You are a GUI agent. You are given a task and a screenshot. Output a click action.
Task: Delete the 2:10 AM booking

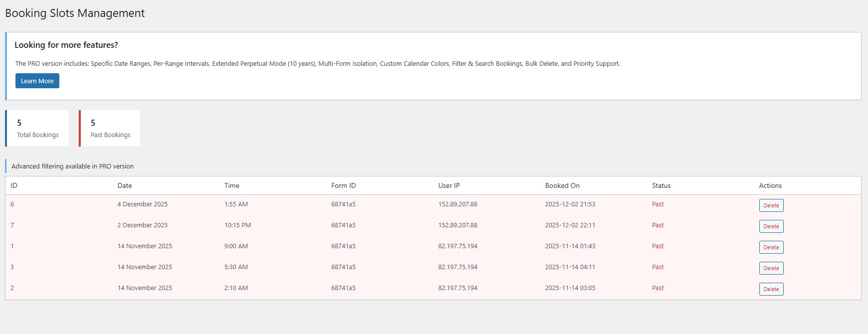click(x=771, y=289)
